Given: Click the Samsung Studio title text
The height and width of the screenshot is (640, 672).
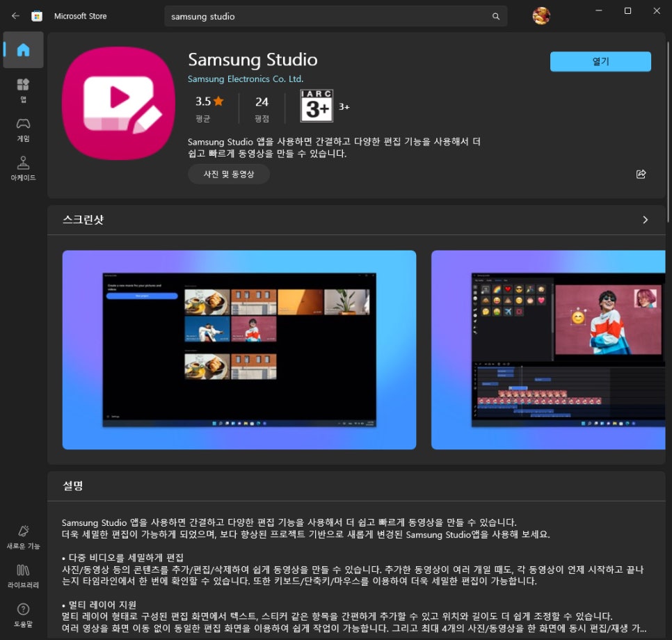Looking at the screenshot, I should (253, 60).
